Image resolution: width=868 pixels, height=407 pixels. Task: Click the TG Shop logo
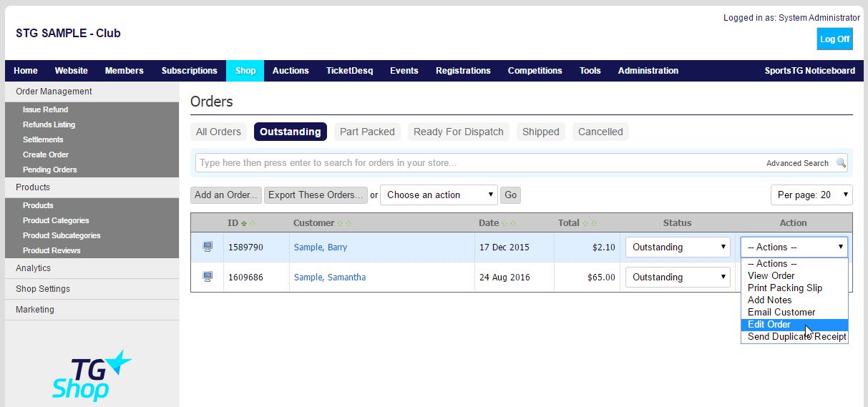[x=92, y=376]
